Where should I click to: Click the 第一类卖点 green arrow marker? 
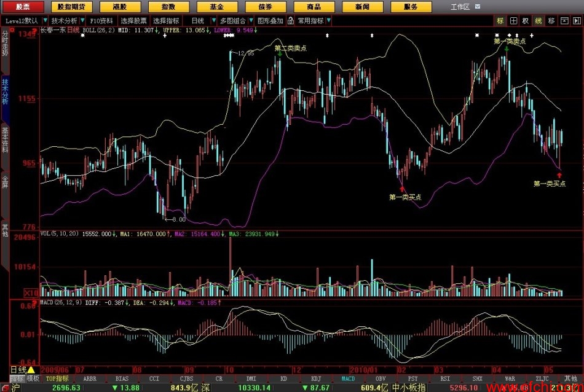tap(507, 49)
